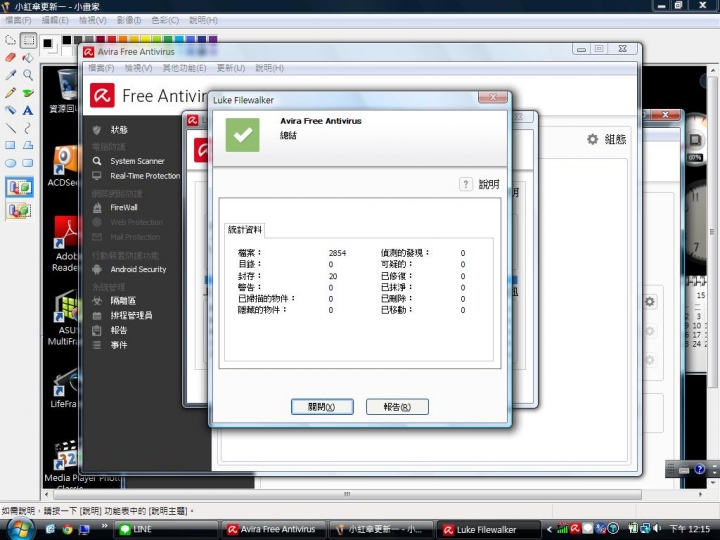Open Paint 影像(I) menu
This screenshot has width=720, height=540.
point(129,20)
